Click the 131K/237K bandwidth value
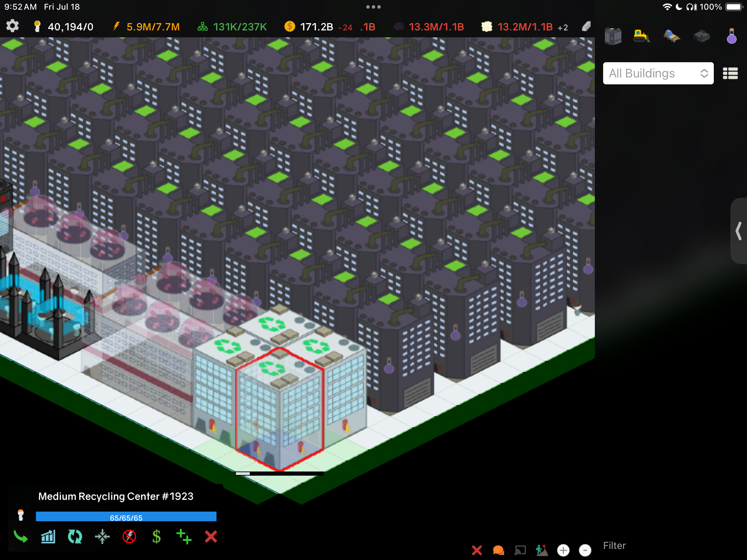 pos(240,27)
